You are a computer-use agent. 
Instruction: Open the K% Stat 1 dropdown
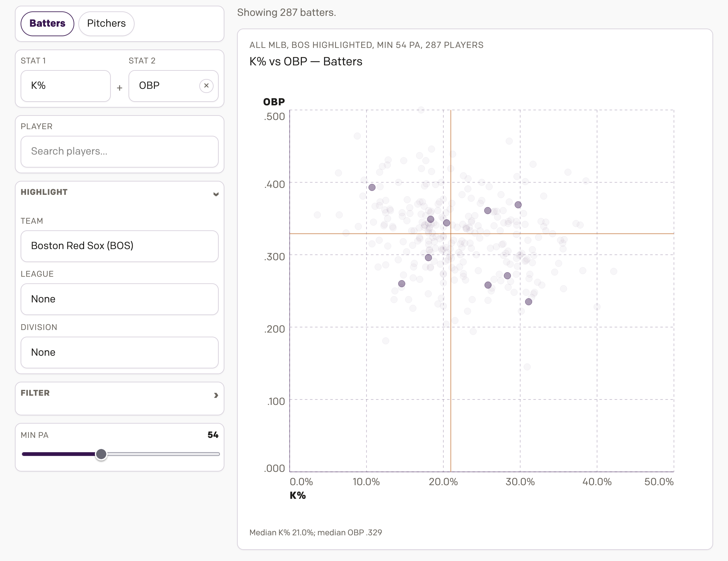click(66, 86)
